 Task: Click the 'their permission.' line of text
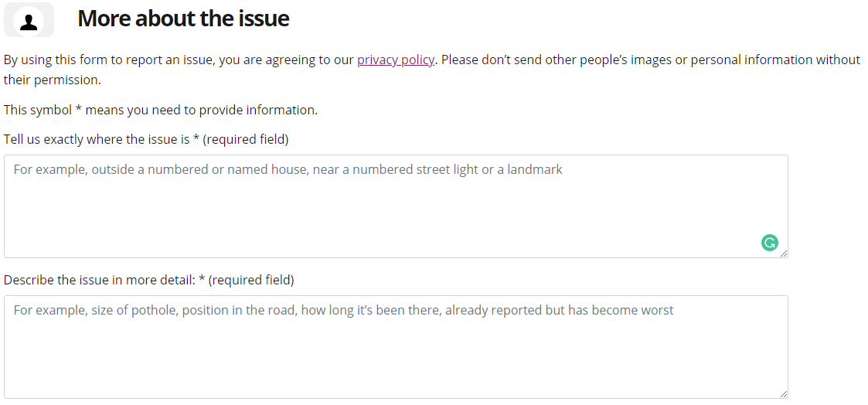(53, 80)
